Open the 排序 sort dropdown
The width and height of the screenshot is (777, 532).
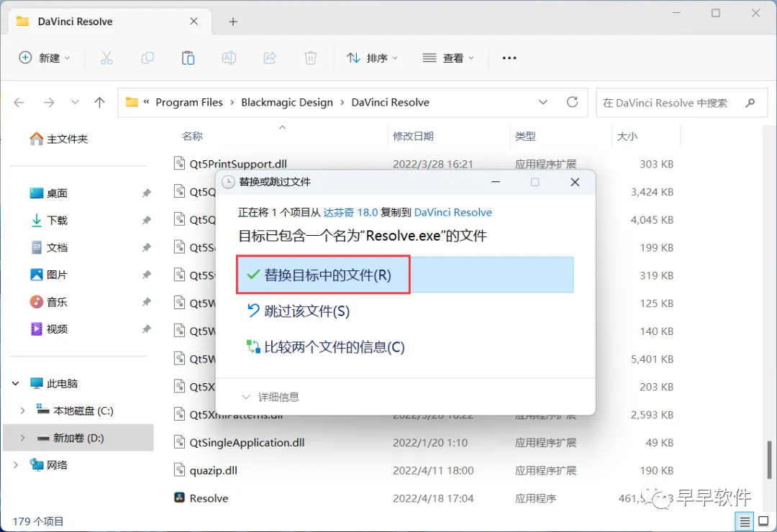372,58
